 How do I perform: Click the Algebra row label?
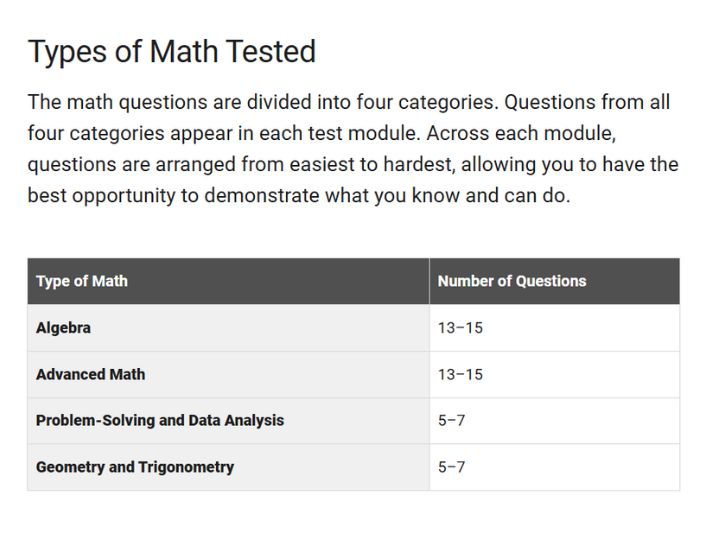[x=63, y=328]
